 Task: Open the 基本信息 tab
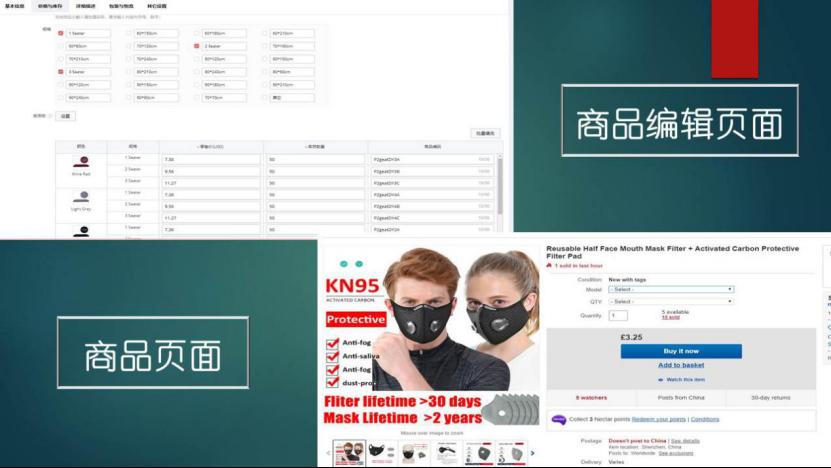[15, 6]
